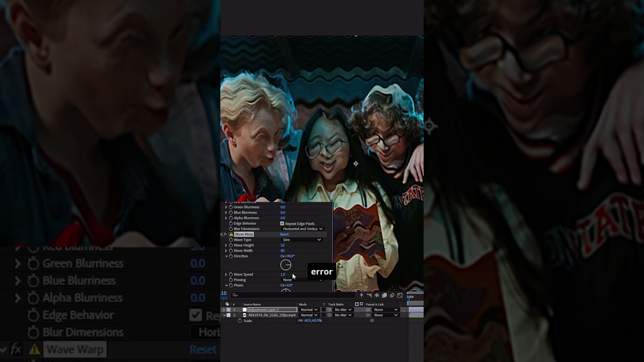
Task: Open the Wave Type Sine dropdown
Action: (x=301, y=240)
